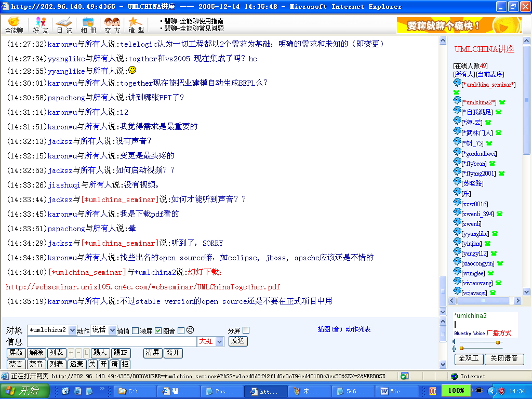Click green phone icon next to xiaocongyin

[x=500, y=263]
